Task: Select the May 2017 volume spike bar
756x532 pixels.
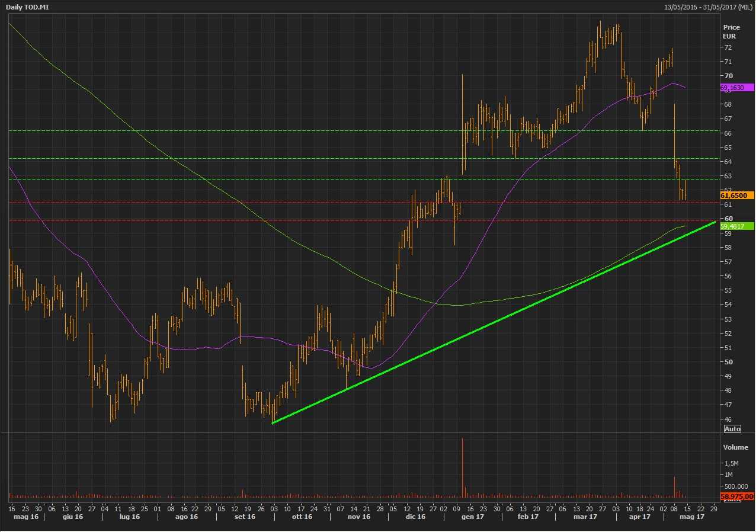Action: (x=674, y=487)
